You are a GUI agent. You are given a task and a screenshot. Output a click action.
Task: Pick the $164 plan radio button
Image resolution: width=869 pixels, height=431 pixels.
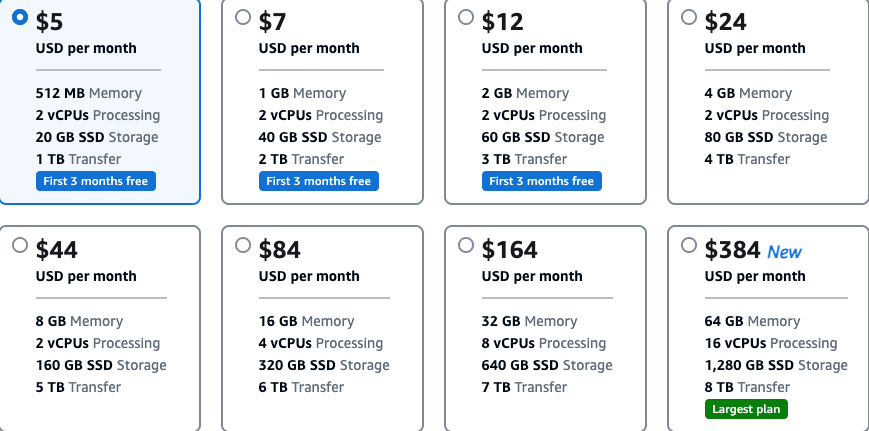point(466,245)
